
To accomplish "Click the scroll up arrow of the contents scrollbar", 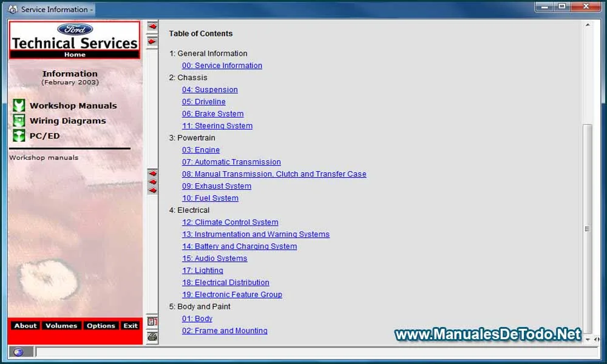I will tap(587, 25).
